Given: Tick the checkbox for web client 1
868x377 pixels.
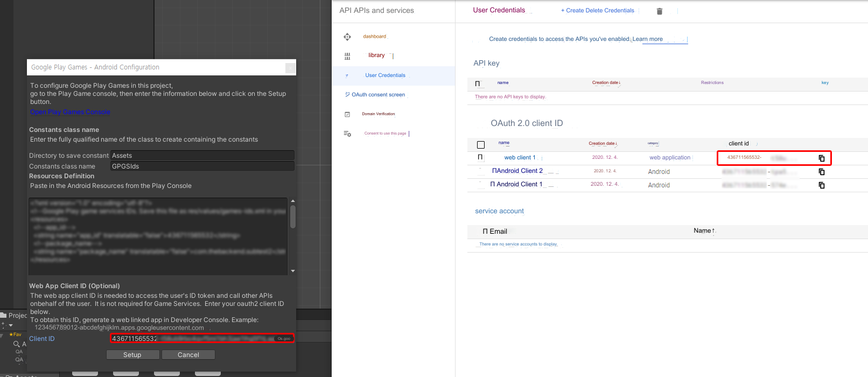Looking at the screenshot, I should point(480,157).
